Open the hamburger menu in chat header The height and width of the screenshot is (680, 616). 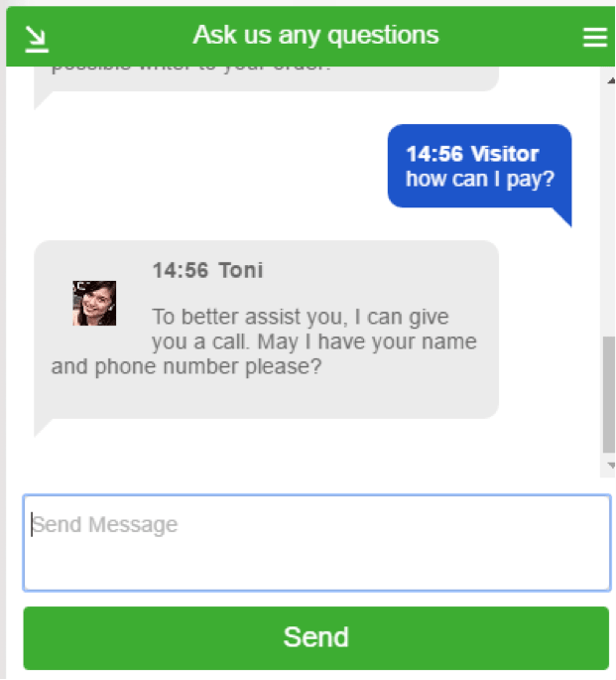595,38
